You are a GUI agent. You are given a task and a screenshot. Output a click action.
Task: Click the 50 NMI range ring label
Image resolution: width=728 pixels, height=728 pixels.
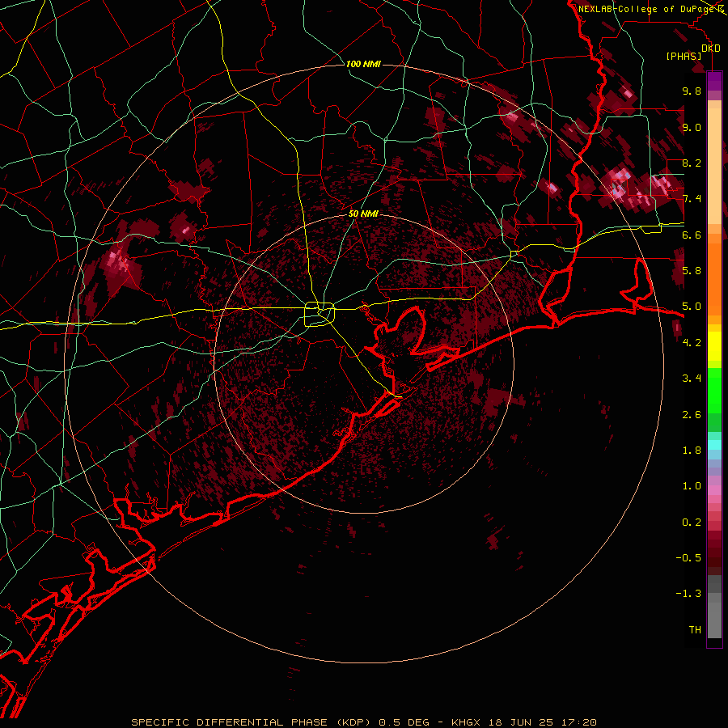[363, 214]
